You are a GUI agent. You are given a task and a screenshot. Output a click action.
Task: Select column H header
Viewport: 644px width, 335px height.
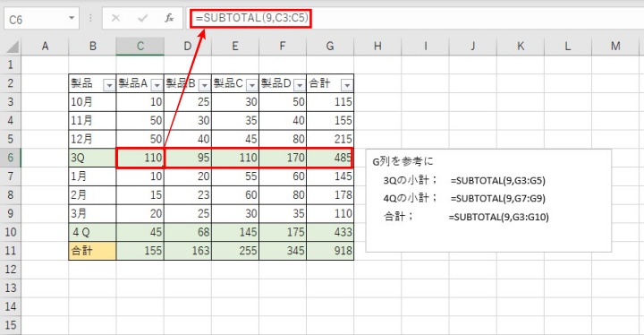(x=377, y=46)
